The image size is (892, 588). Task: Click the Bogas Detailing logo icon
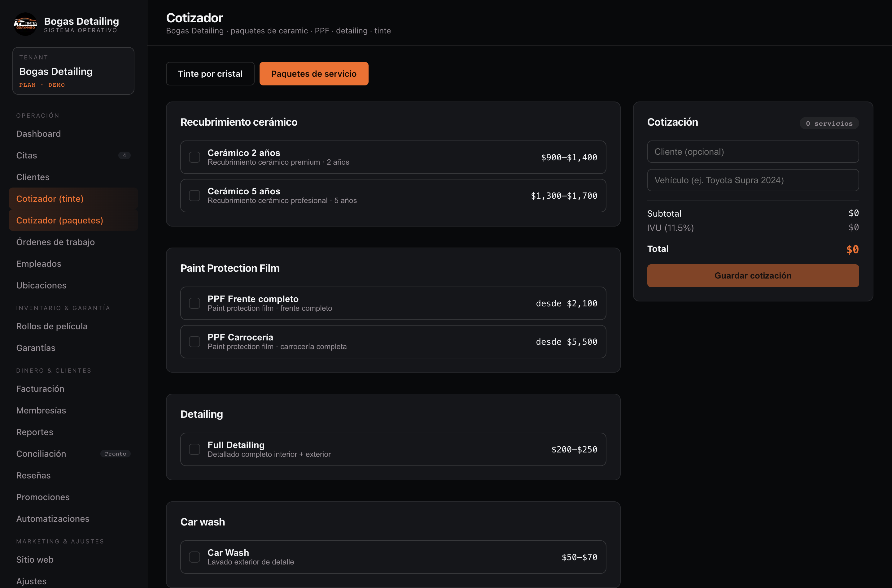click(25, 24)
